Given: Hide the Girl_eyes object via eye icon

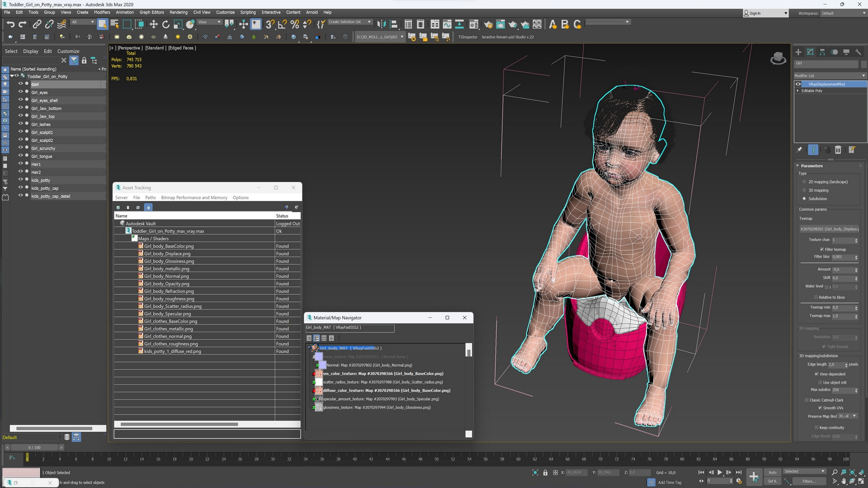Looking at the screenshot, I should (x=20, y=92).
